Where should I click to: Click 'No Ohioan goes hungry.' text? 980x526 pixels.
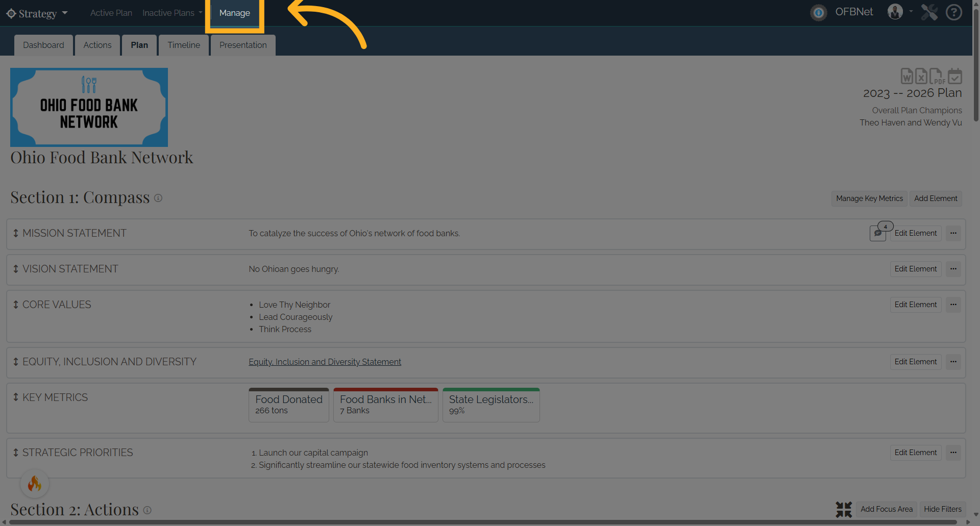click(293, 269)
